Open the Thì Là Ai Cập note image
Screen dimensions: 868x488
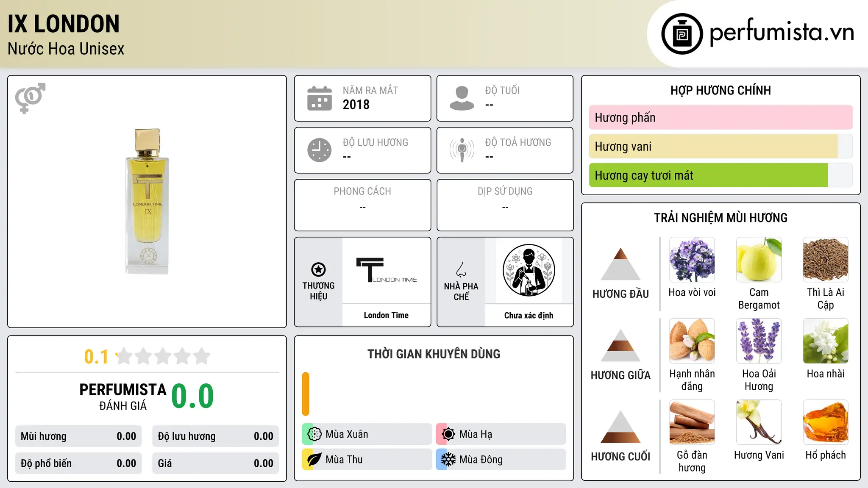tap(826, 260)
